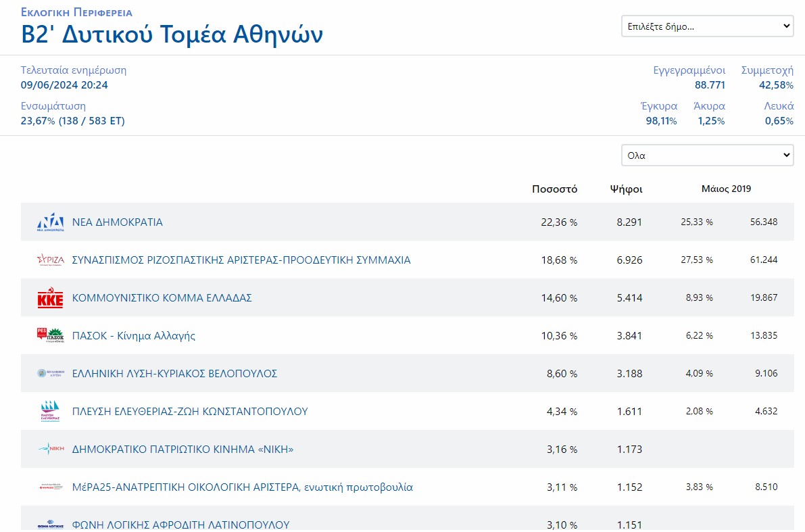Click the ΝΙΚΗ party logo
This screenshot has width=805, height=532.
coord(50,449)
